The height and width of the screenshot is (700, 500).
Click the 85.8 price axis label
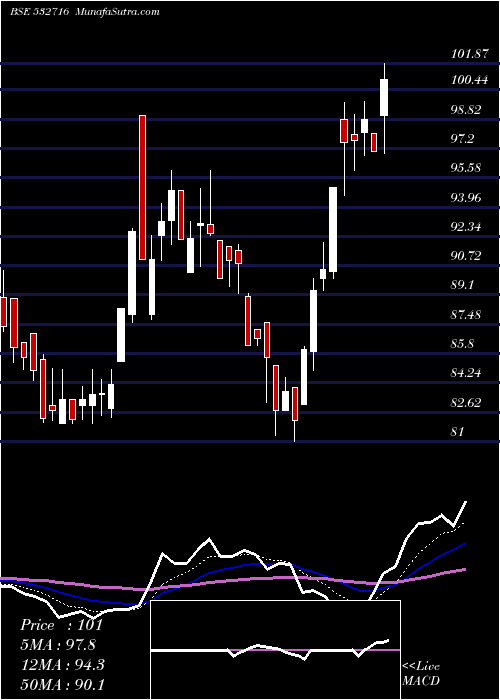tap(462, 344)
